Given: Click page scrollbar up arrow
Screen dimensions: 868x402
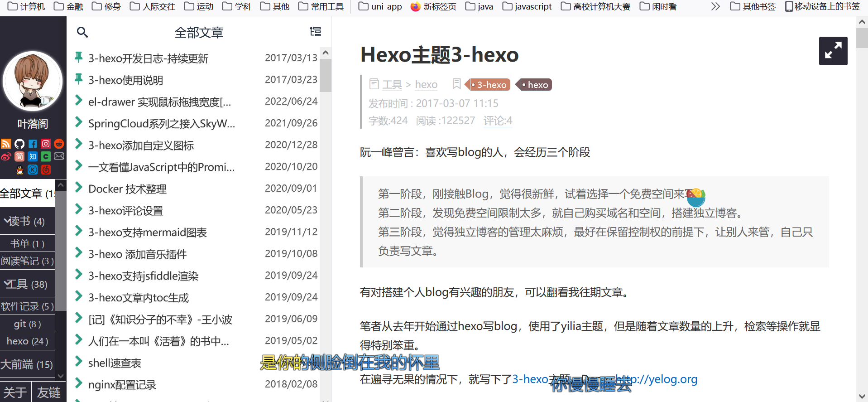Looking at the screenshot, I should [862, 22].
